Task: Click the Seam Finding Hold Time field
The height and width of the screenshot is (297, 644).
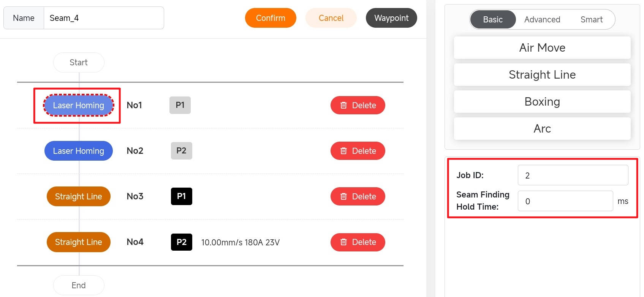Action: coord(565,201)
